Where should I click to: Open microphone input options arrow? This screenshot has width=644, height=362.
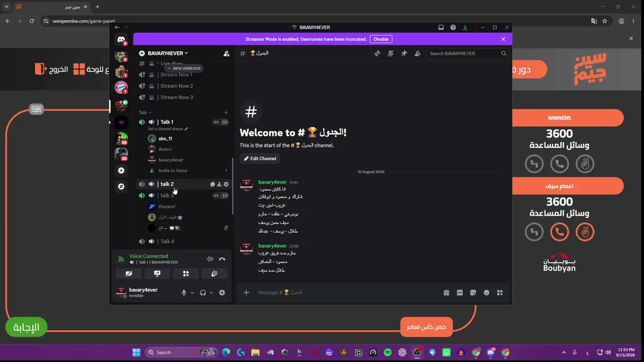pos(192,293)
